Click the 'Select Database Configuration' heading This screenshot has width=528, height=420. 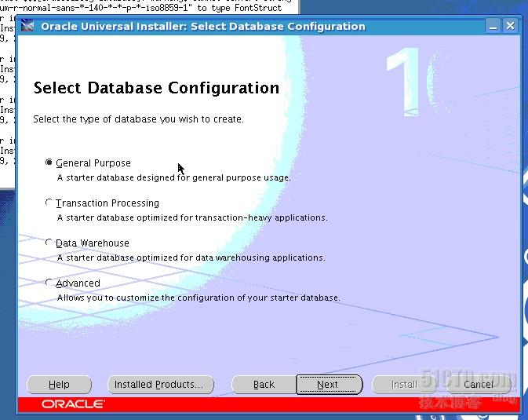coord(156,88)
